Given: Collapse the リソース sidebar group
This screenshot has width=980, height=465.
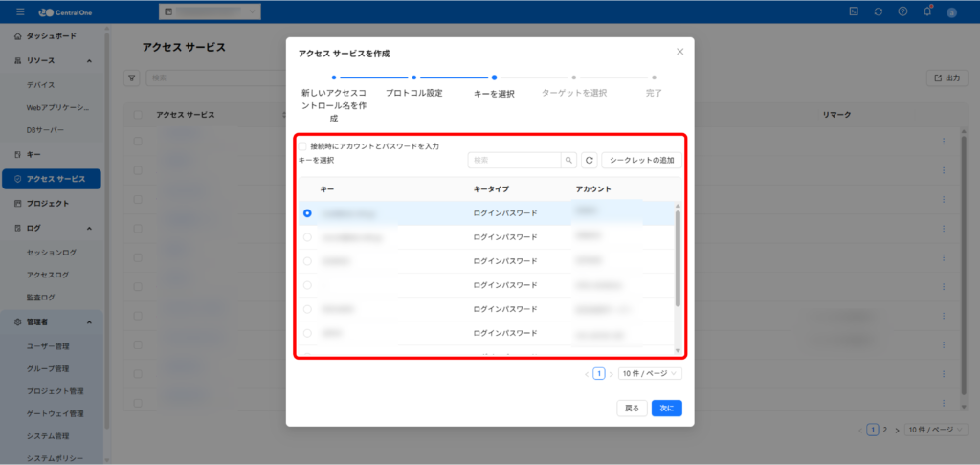Looking at the screenshot, I should click(x=89, y=61).
